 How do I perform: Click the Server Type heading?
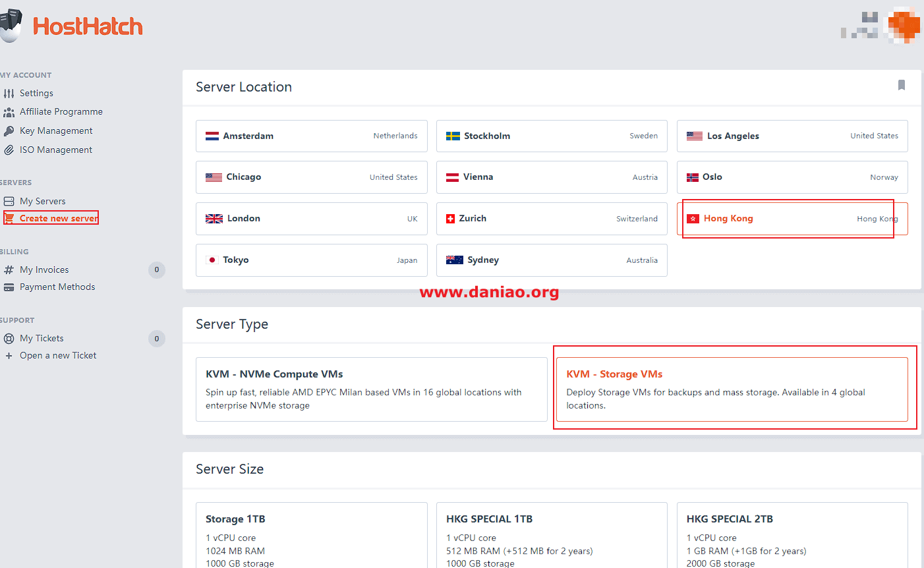point(232,324)
